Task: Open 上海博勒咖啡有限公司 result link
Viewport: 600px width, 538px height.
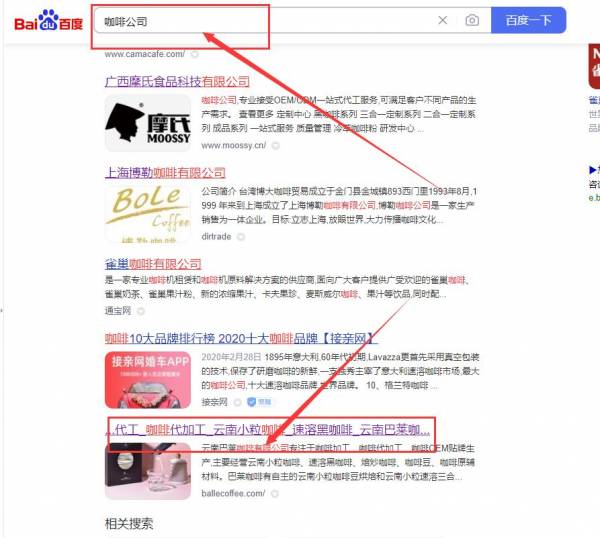Action: point(165,173)
